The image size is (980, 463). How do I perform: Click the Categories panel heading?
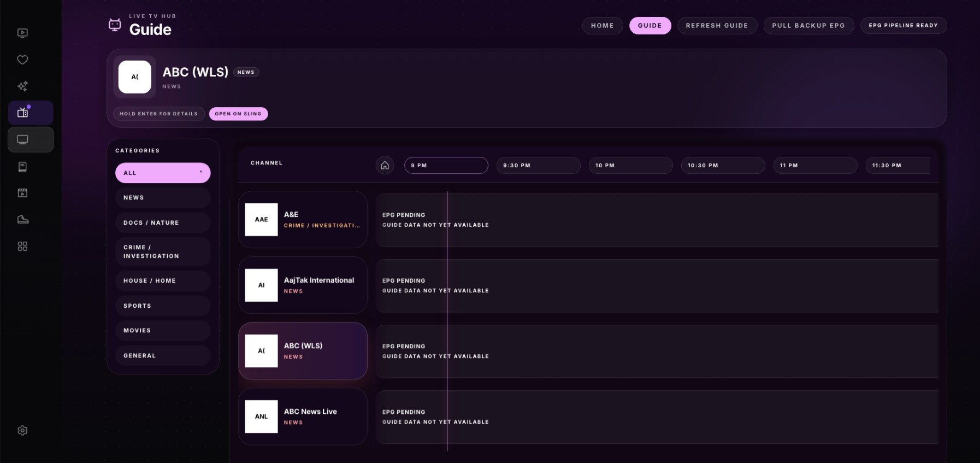[x=138, y=151]
